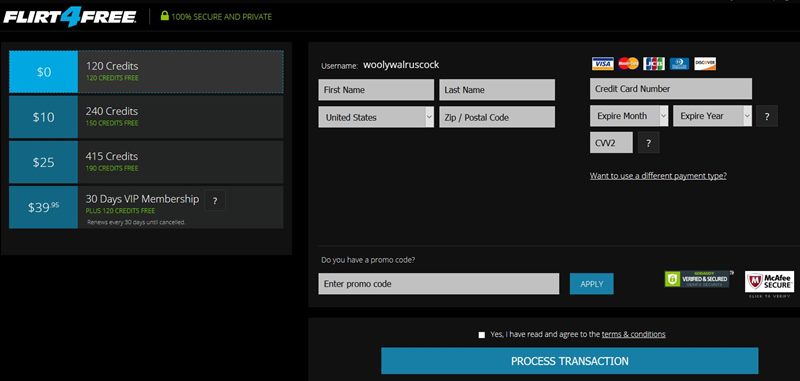
Task: Select the $10 240 Credits package
Action: [x=146, y=117]
